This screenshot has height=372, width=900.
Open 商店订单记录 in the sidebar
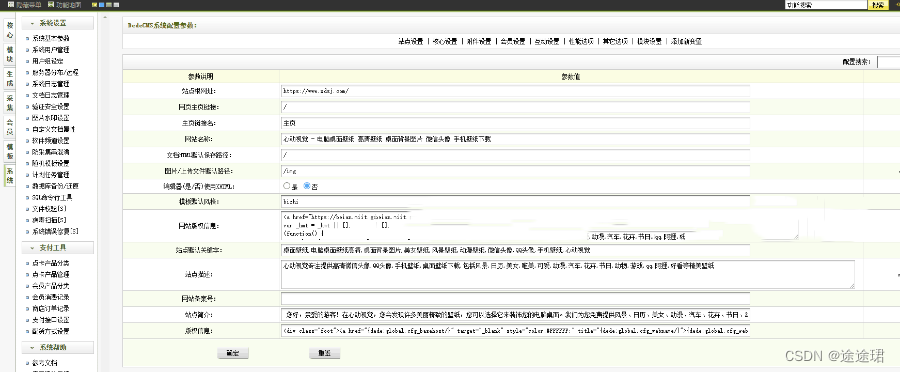click(x=51, y=308)
